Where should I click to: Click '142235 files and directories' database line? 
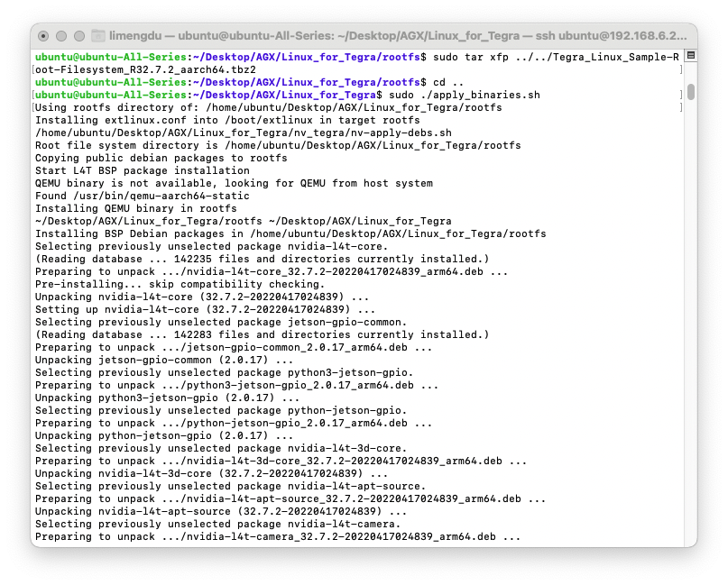(x=263, y=259)
